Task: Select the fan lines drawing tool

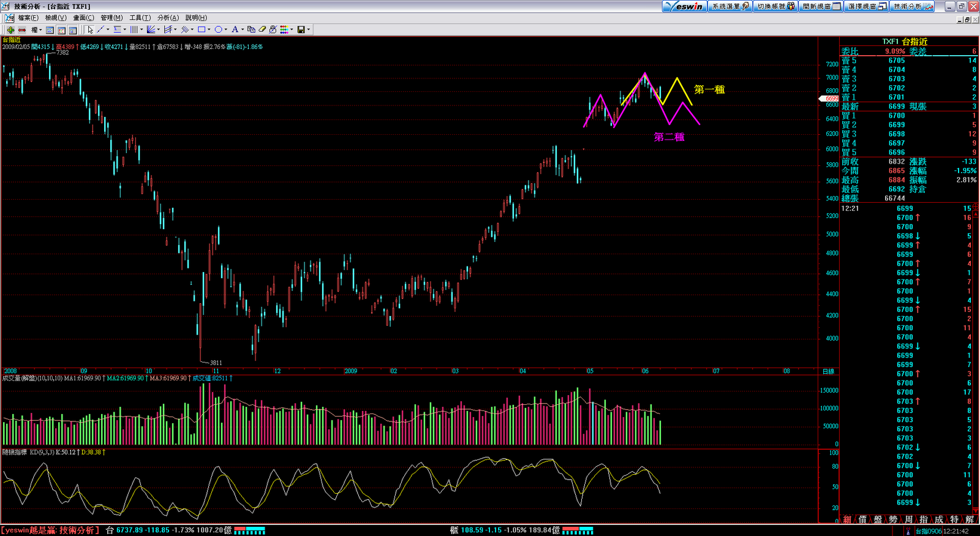Action: (x=151, y=29)
